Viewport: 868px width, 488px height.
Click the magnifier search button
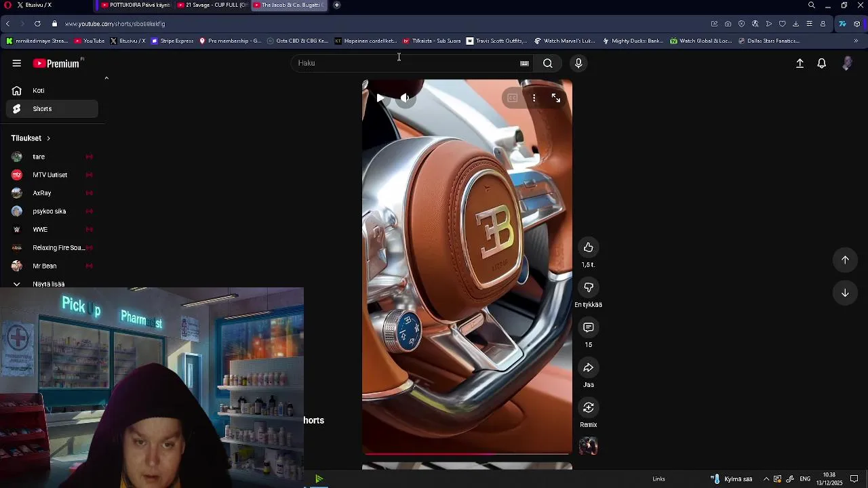[x=548, y=63]
